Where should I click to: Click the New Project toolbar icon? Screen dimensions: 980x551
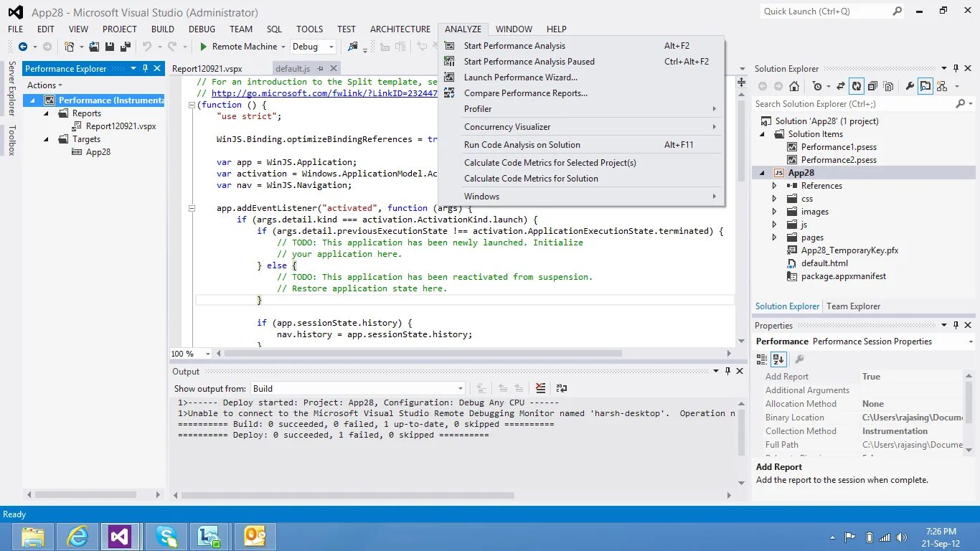click(70, 47)
